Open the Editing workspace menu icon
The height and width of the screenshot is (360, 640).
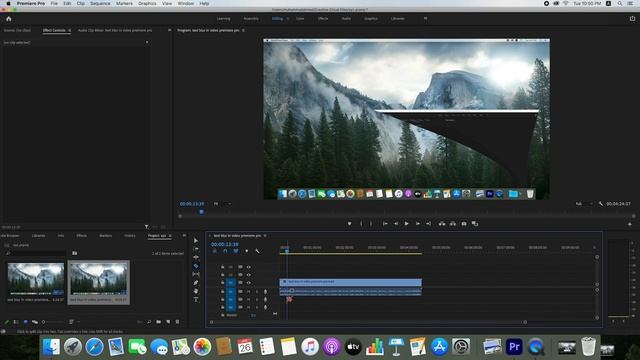(288, 18)
